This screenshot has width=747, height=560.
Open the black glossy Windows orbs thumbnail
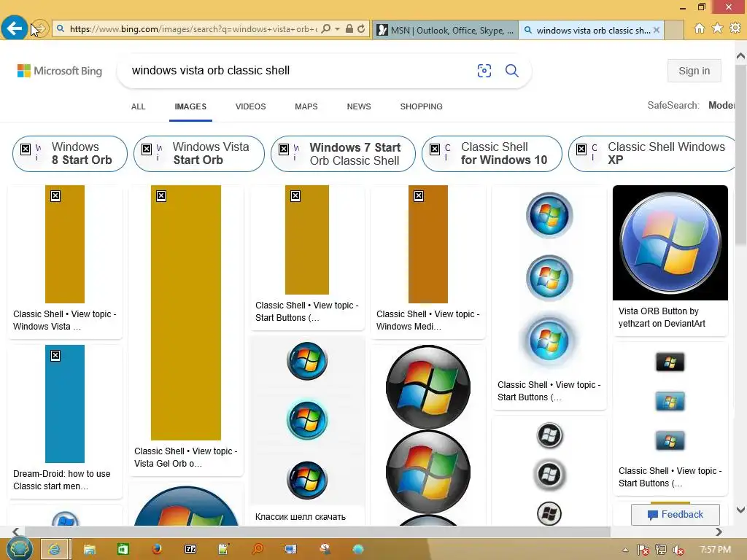tap(427, 435)
